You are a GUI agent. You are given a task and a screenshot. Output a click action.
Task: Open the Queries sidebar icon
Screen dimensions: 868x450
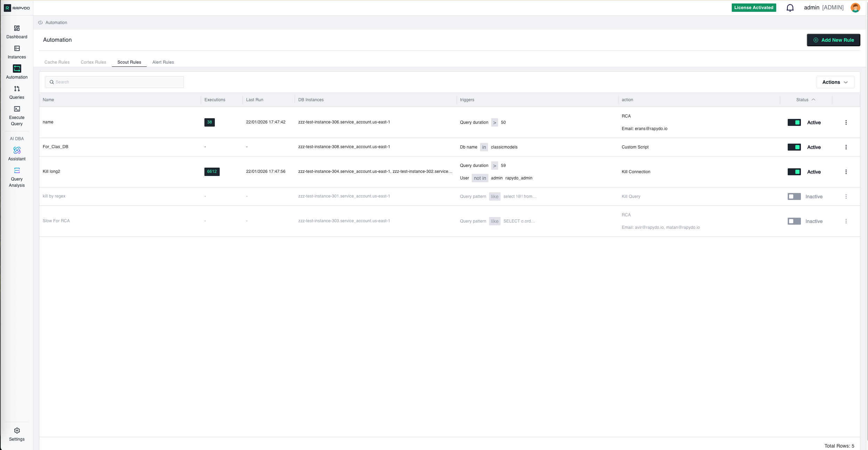coord(17,89)
